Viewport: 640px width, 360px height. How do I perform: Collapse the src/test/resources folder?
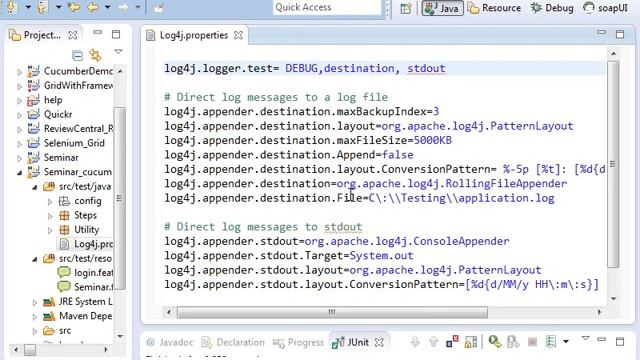pyautogui.click(x=35, y=259)
